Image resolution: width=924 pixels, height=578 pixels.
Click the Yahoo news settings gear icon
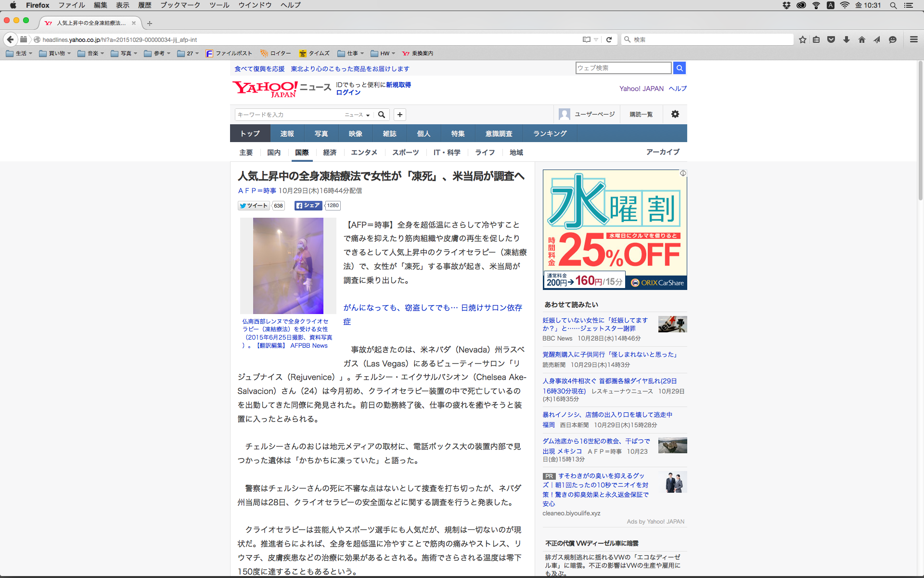click(x=675, y=114)
